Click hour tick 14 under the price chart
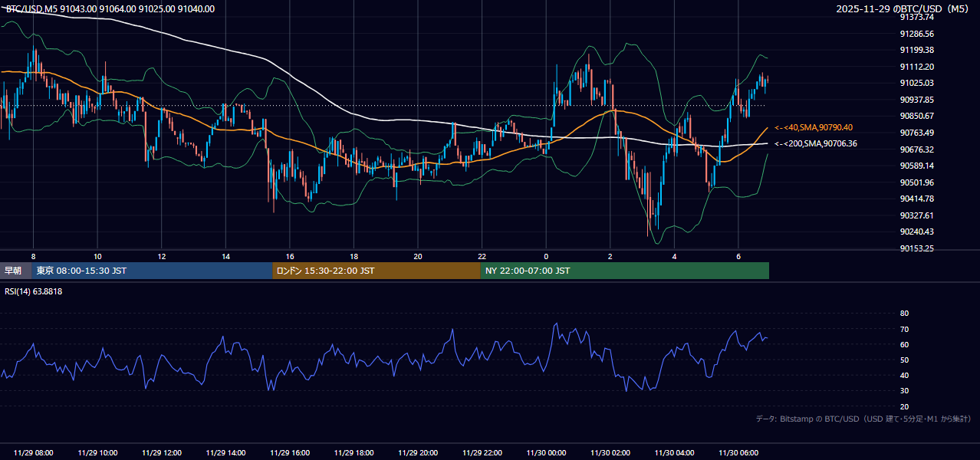Viewport: 980px width, 460px height. point(225,256)
